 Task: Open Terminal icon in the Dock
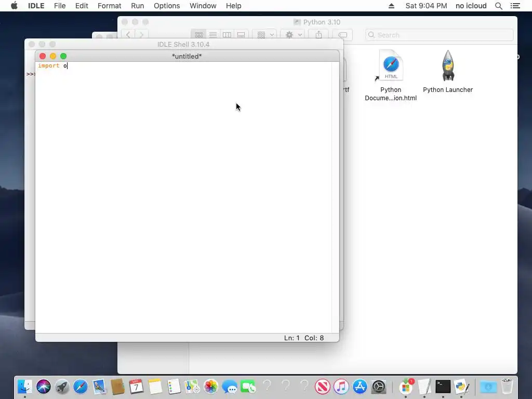point(443,387)
